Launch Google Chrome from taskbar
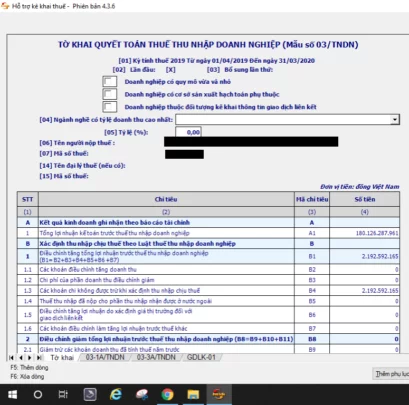Image resolution: width=409 pixels, height=405 pixels. click(x=167, y=395)
